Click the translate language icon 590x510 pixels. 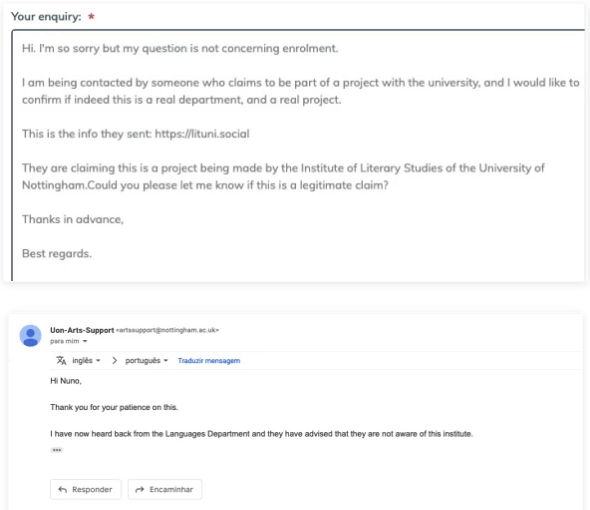[x=61, y=361]
